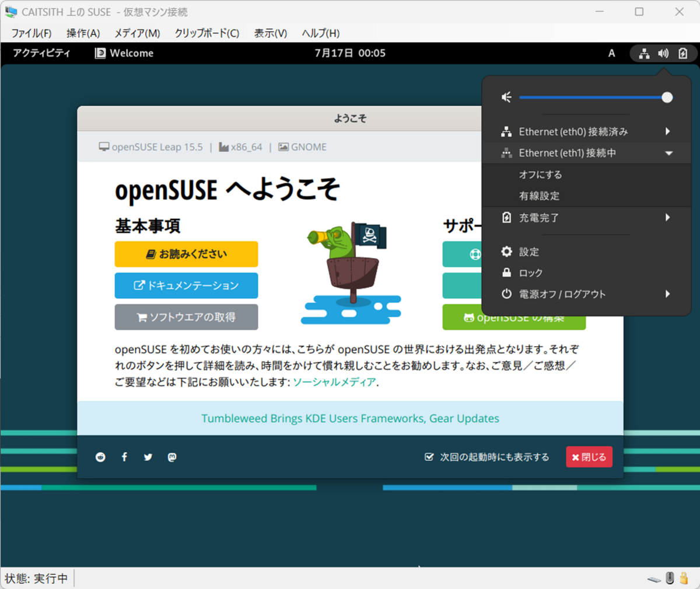This screenshot has height=589, width=700.
Task: Click the speaker icon beside the volume slider
Action: [506, 97]
